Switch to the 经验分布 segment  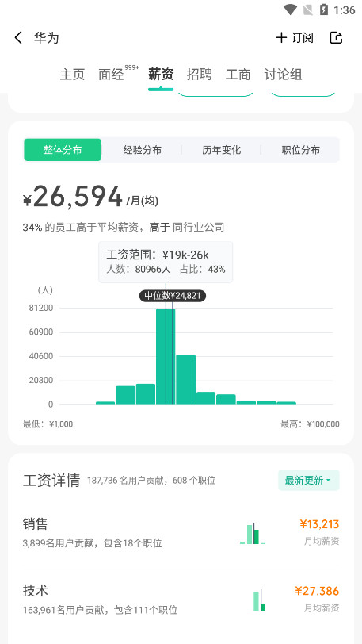point(142,150)
